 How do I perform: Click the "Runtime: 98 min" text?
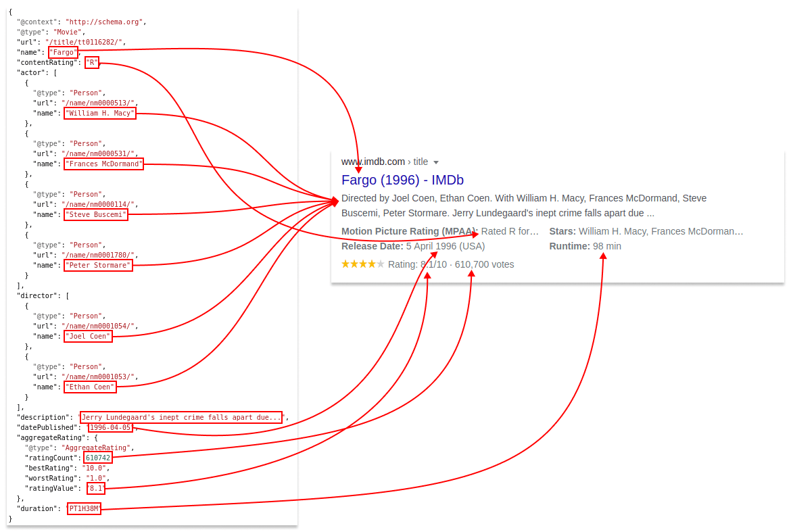tap(585, 247)
